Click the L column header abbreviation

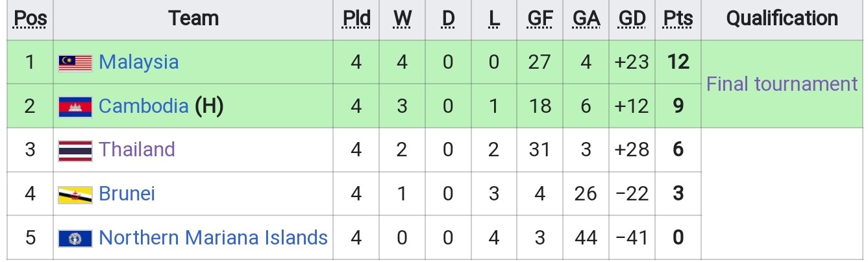(494, 19)
